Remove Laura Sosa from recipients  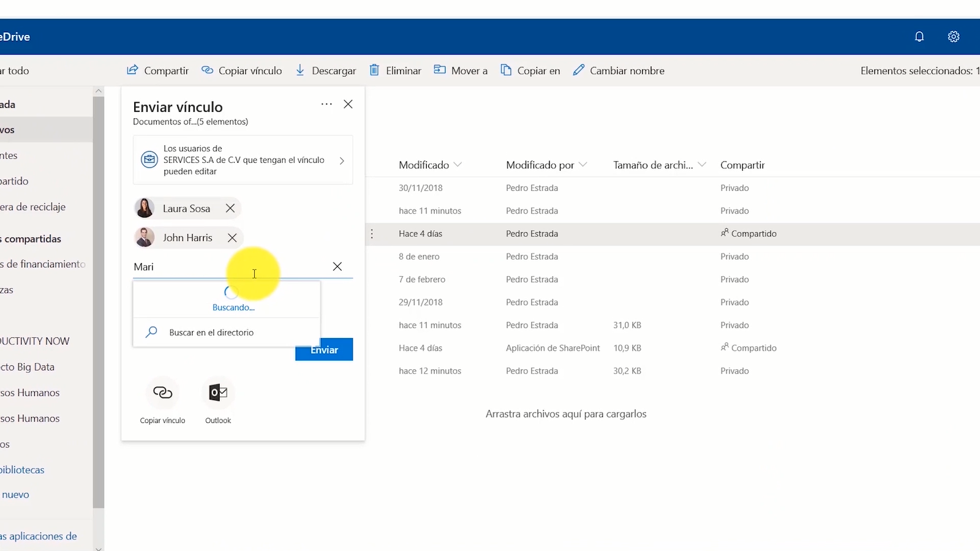[230, 208]
